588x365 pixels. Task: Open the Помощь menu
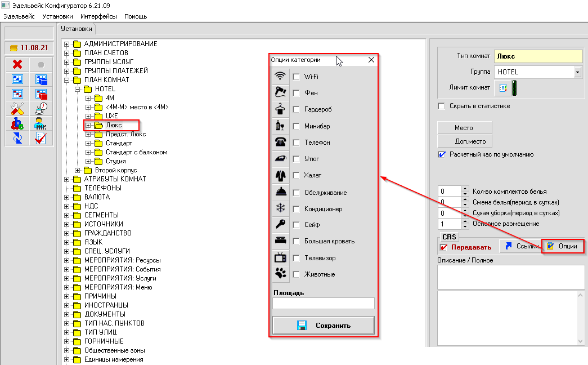135,16
